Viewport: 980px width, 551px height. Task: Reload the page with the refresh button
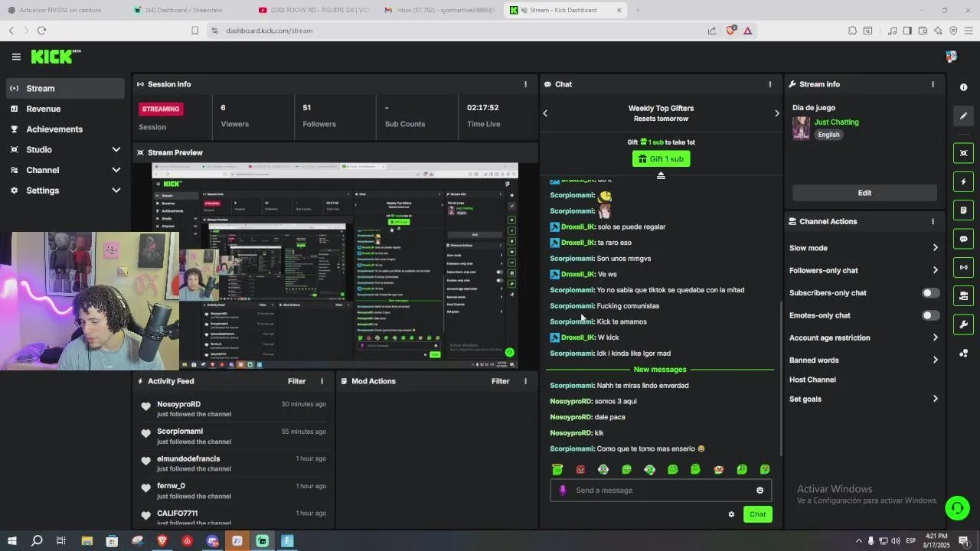(x=41, y=31)
